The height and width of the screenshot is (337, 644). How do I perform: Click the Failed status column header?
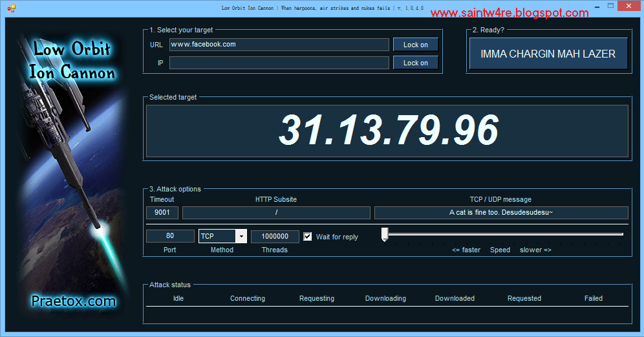point(594,298)
